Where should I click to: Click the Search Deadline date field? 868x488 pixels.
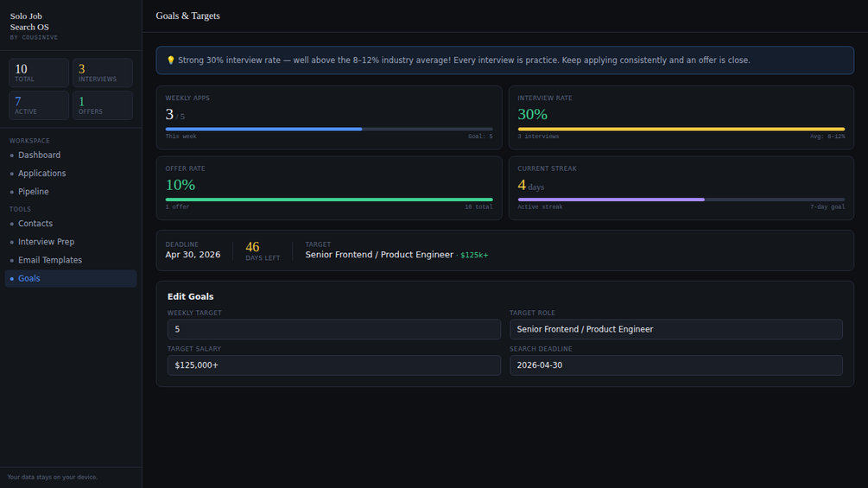point(676,365)
